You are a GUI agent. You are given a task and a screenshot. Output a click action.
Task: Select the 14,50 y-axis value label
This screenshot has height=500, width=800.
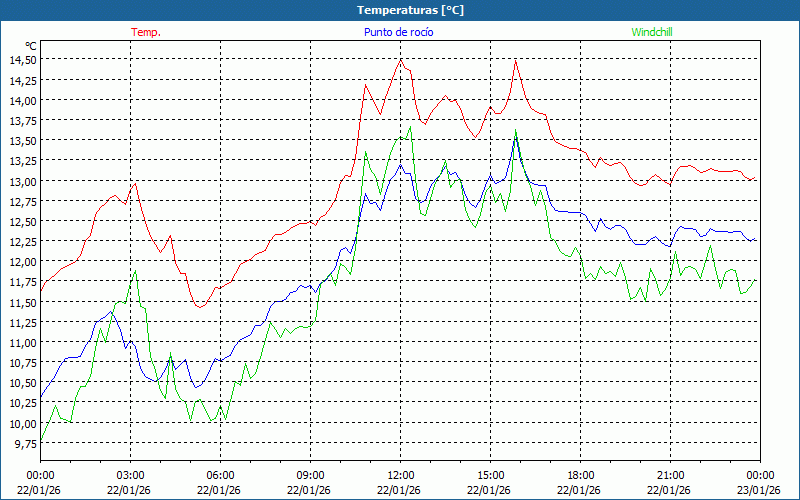pyautogui.click(x=22, y=60)
